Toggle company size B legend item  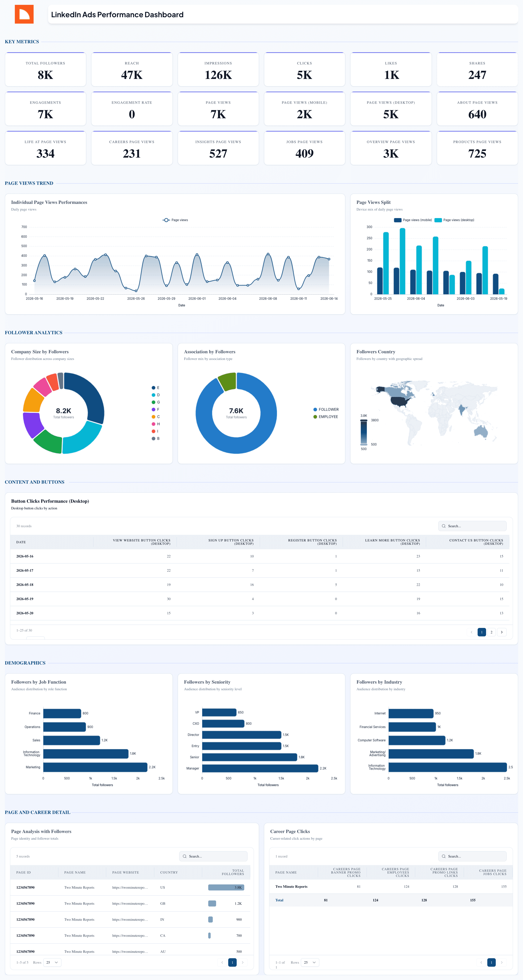coord(156,439)
